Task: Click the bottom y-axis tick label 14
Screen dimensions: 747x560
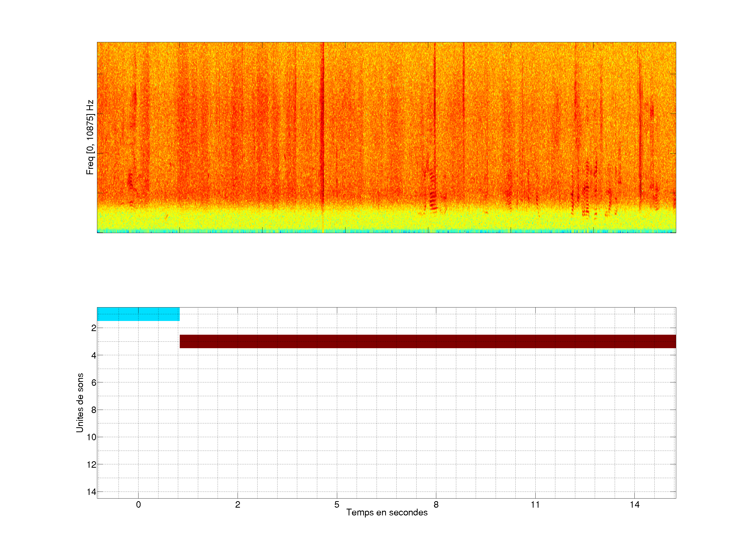Action: tap(91, 492)
